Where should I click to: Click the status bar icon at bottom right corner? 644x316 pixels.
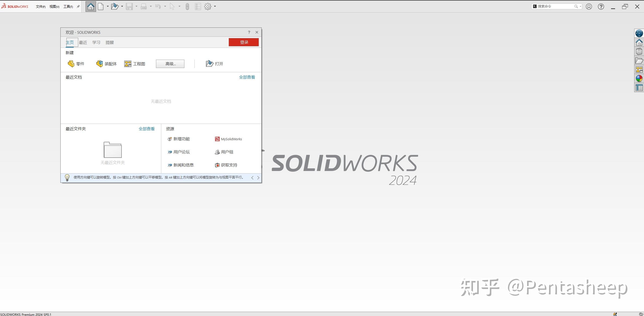641,314
